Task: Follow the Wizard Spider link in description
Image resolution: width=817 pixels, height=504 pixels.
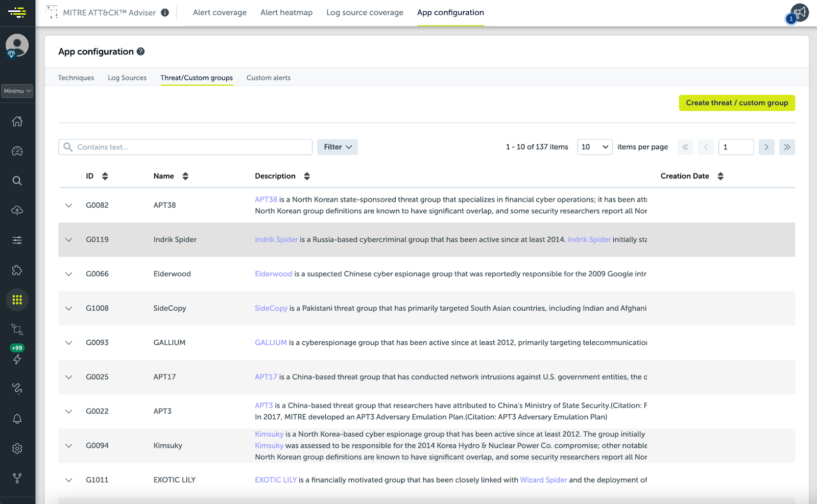Action: (x=543, y=480)
